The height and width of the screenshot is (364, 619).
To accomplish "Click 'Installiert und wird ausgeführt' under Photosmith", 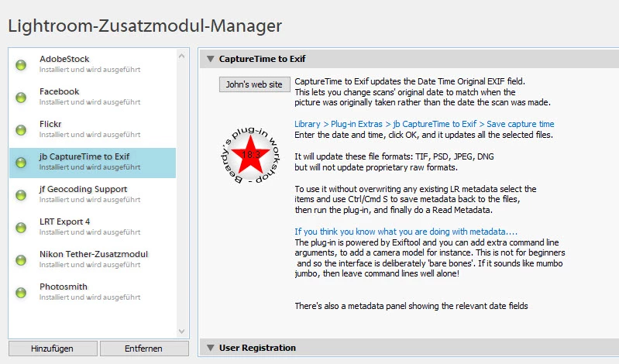I will [90, 297].
